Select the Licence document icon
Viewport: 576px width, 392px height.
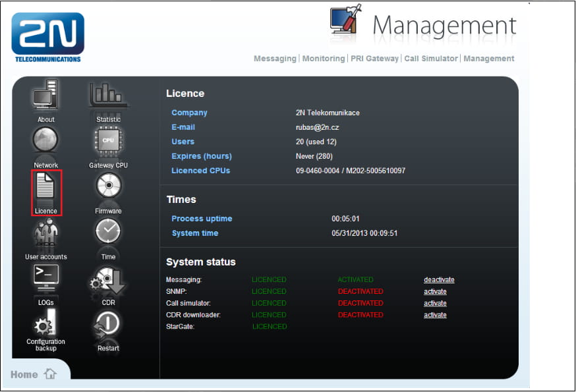point(45,186)
